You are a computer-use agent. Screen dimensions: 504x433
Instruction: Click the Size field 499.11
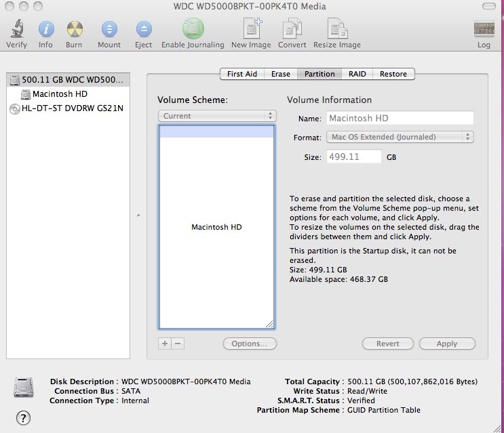tap(354, 157)
